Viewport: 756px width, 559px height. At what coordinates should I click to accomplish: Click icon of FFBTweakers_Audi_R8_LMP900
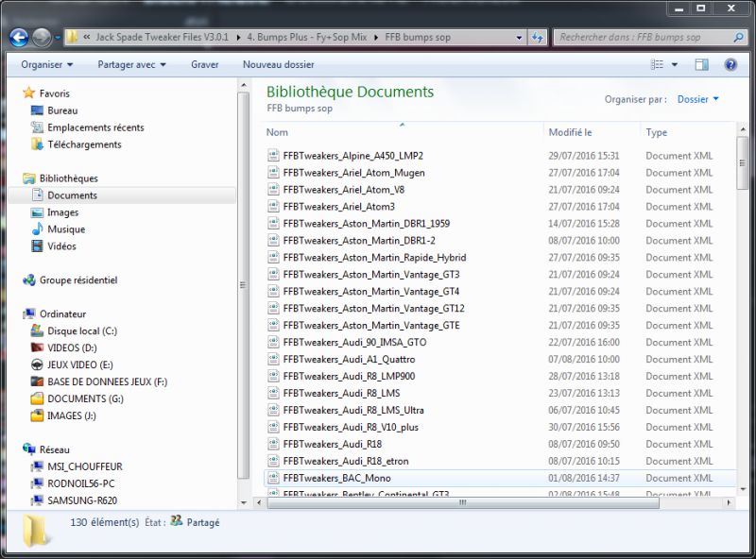pos(273,376)
